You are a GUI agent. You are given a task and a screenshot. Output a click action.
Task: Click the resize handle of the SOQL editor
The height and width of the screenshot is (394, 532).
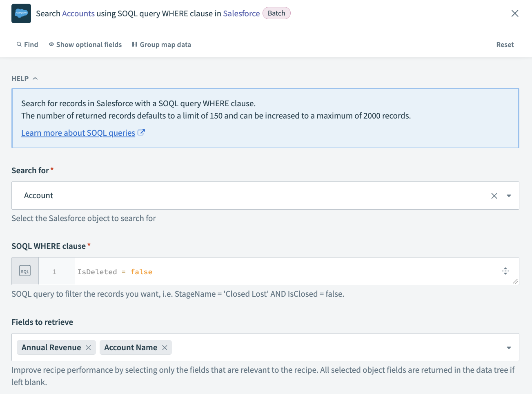(515, 281)
